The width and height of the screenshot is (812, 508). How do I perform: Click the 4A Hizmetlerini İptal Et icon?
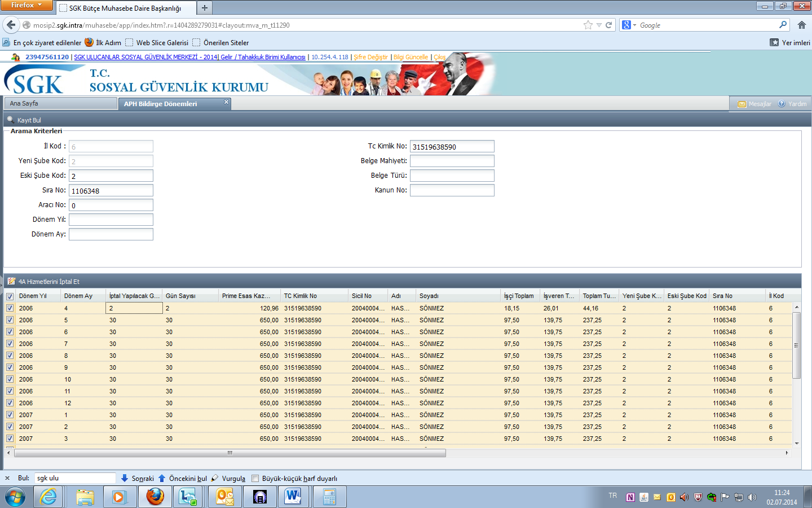(x=11, y=281)
